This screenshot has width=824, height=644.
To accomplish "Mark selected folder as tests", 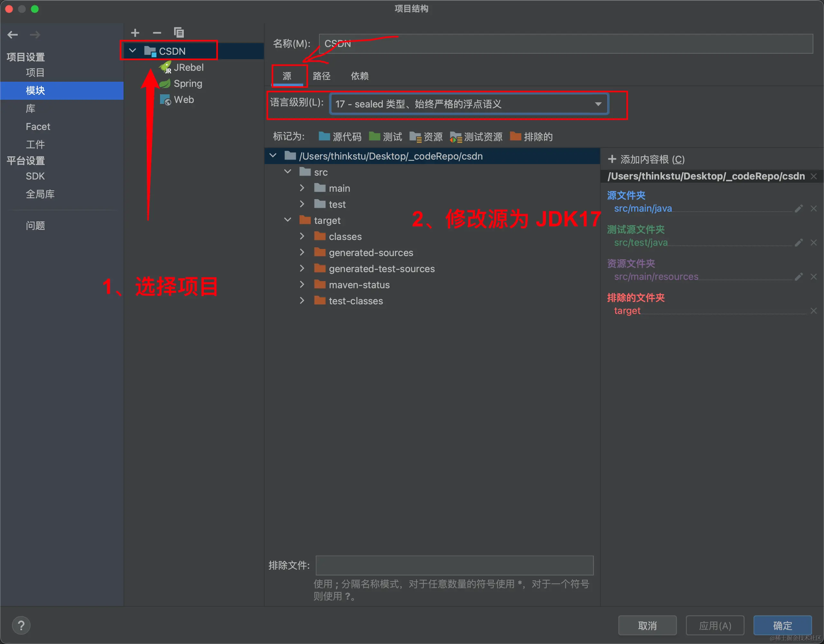I will (386, 137).
